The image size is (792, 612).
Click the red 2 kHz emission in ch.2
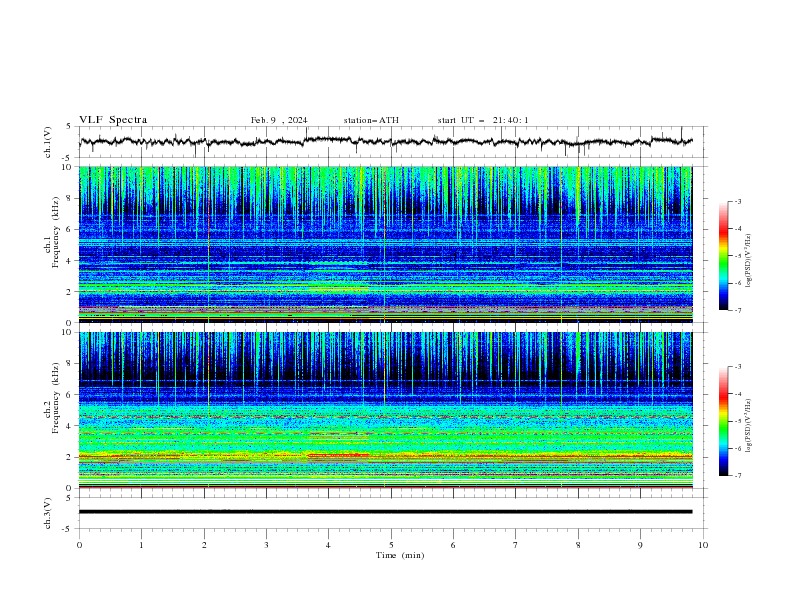338,455
